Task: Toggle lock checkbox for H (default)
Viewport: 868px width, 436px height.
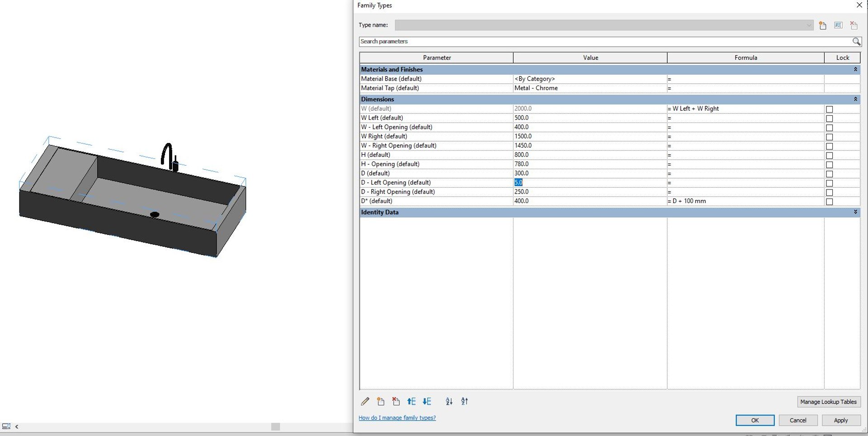Action: pos(829,156)
